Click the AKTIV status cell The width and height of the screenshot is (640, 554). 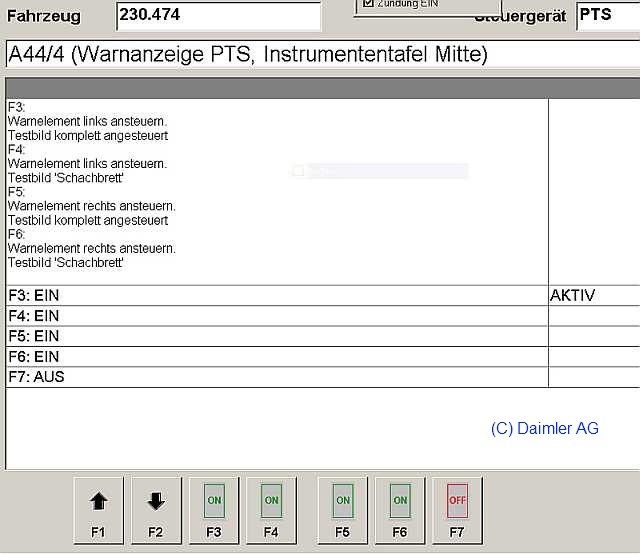click(x=593, y=296)
